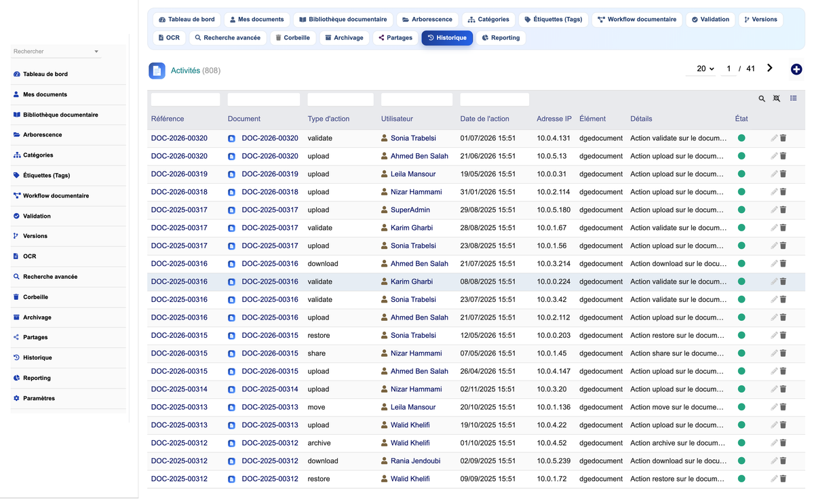The height and width of the screenshot is (504, 814).
Task: Click details text of IP 10.0.1.136 row
Action: (678, 407)
